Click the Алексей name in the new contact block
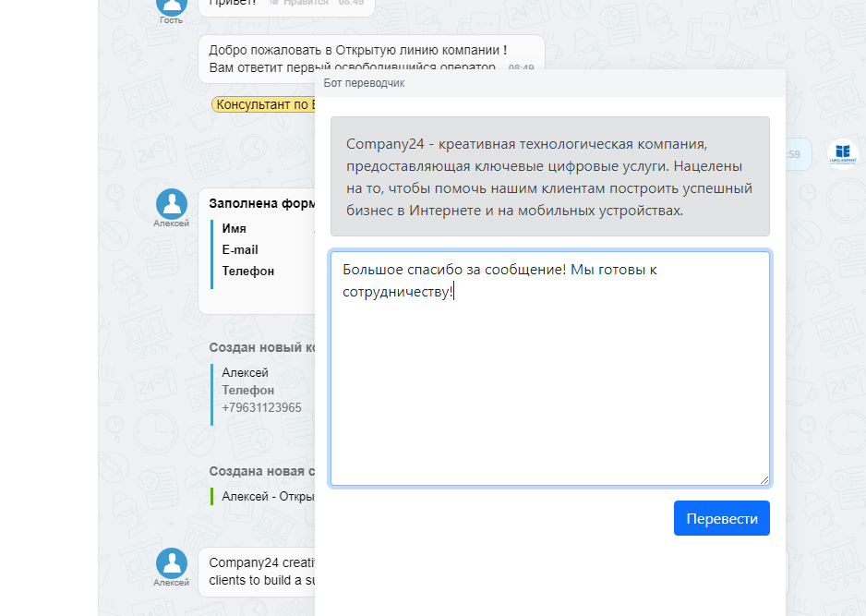Image resolution: width=866 pixels, height=616 pixels. 245,373
